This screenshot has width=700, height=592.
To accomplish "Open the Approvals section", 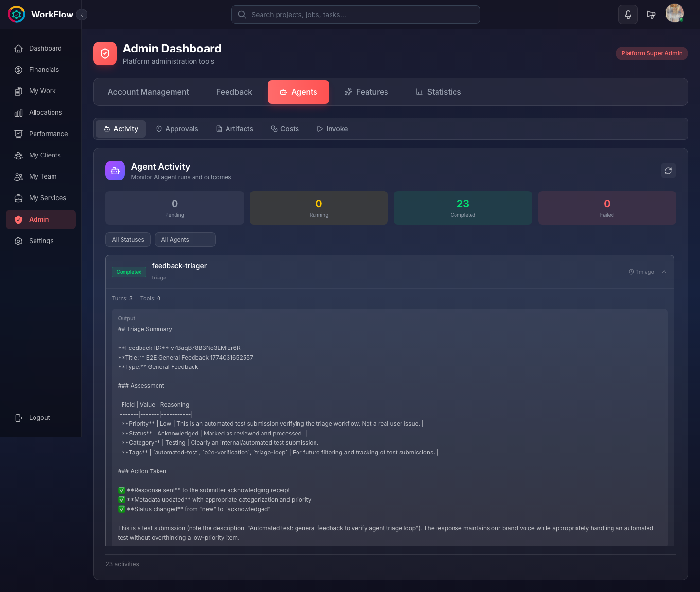I will click(x=177, y=129).
